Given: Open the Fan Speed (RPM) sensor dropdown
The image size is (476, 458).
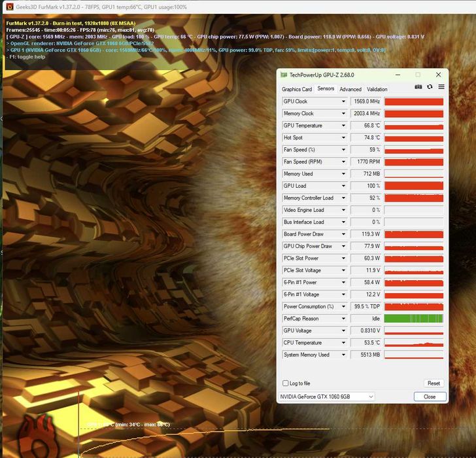Looking at the screenshot, I should 343,162.
